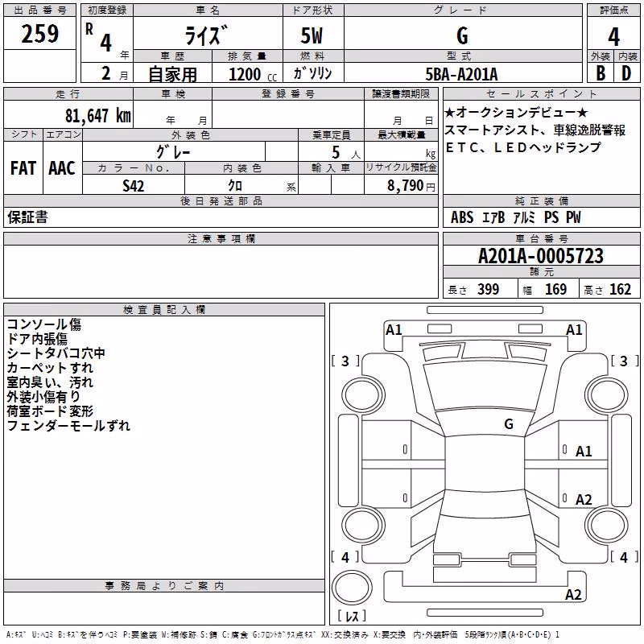Click レス label under the spare tire

(352, 615)
